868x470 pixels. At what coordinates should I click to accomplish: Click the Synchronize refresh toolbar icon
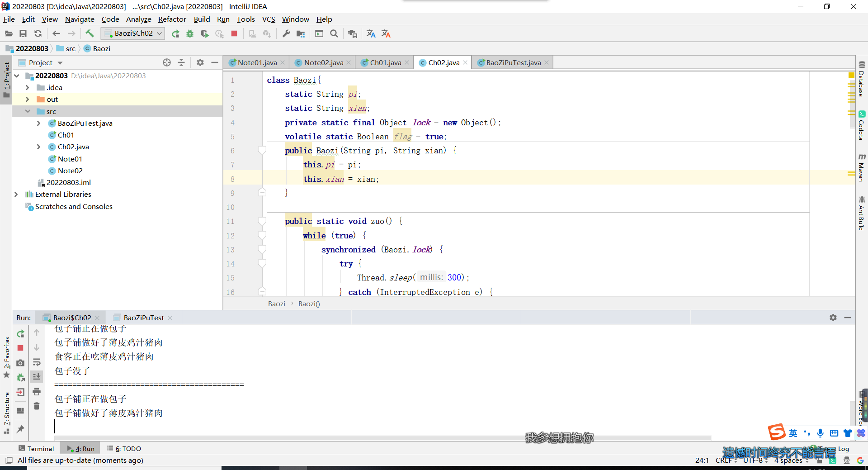(38, 33)
